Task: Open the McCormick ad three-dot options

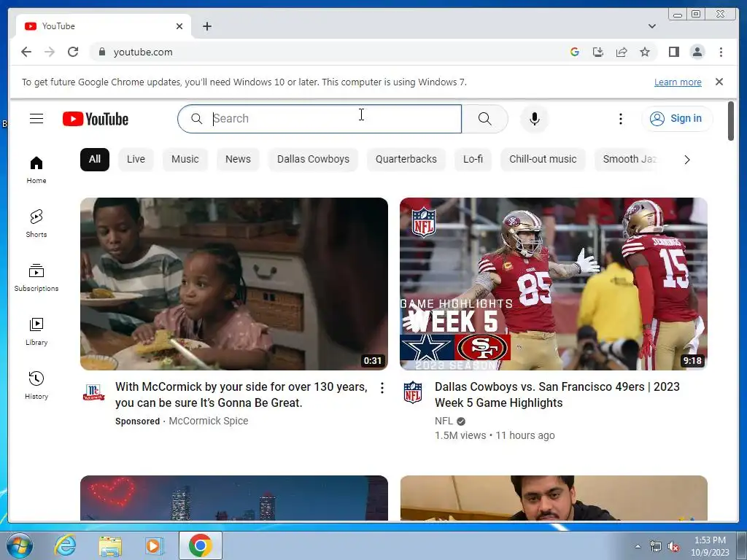Action: pyautogui.click(x=382, y=388)
